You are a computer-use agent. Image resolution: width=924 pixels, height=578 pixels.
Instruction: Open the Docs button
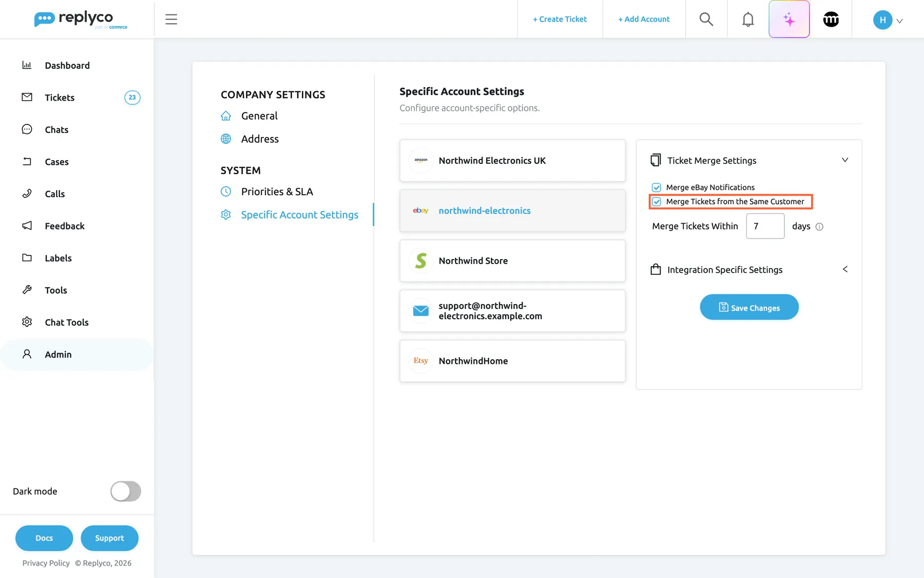[x=44, y=538]
